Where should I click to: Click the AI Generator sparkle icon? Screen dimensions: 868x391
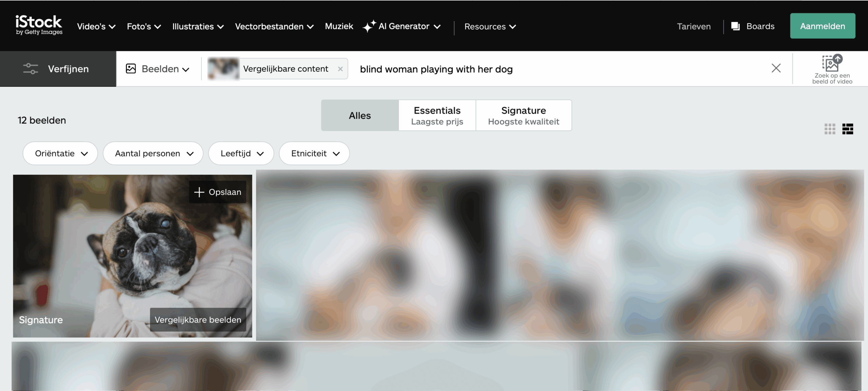[369, 26]
